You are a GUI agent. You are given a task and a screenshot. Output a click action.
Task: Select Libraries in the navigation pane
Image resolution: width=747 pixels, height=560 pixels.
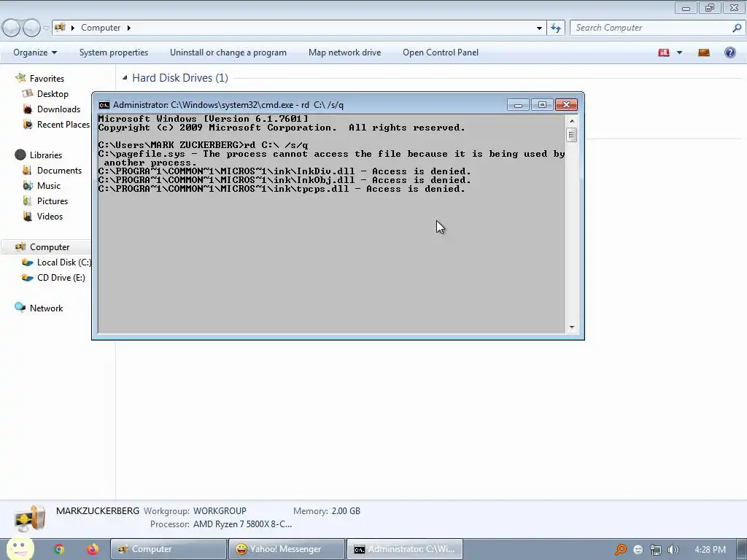46,155
